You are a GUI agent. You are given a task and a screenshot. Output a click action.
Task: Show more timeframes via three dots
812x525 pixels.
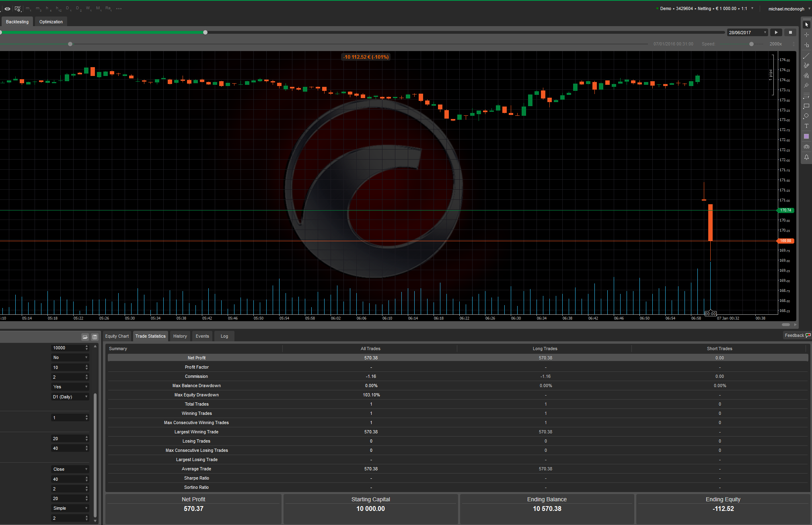coord(119,8)
